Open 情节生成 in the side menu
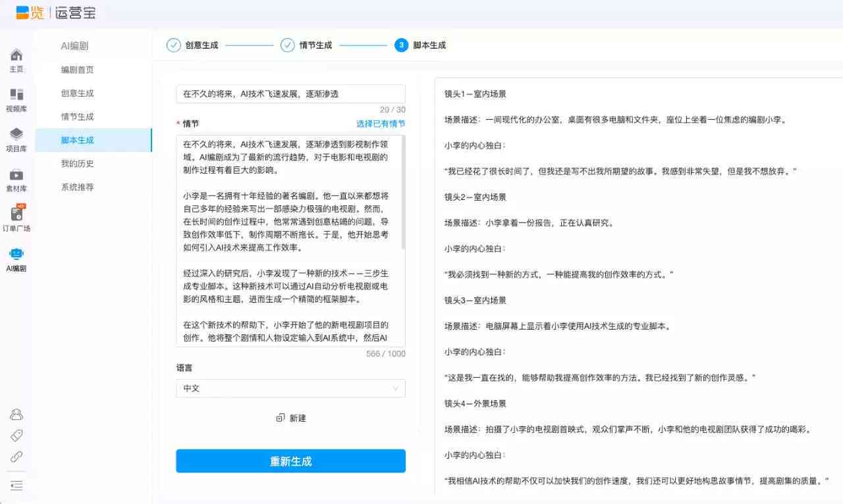 click(x=77, y=116)
